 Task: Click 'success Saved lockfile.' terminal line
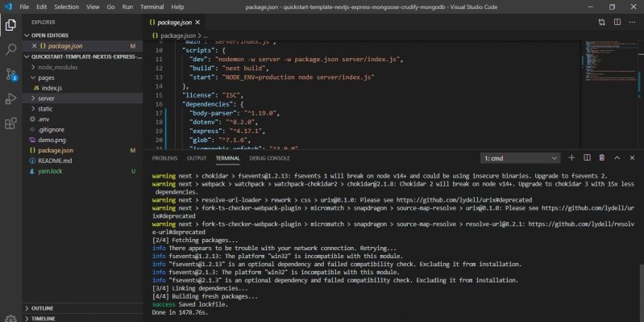click(189, 304)
